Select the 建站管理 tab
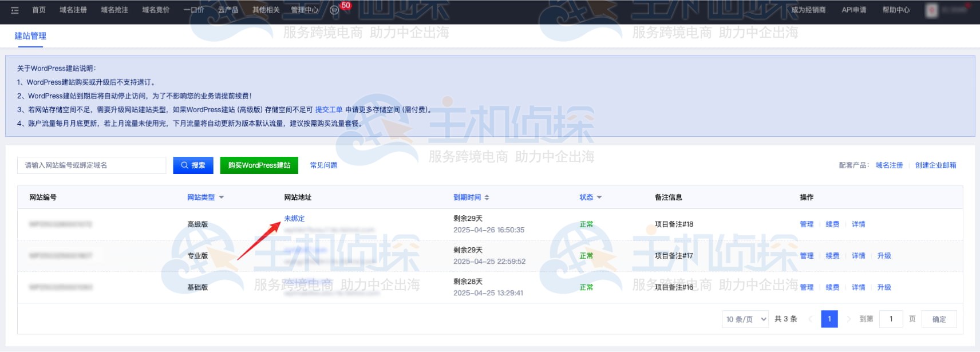The image size is (980, 352). coord(30,36)
